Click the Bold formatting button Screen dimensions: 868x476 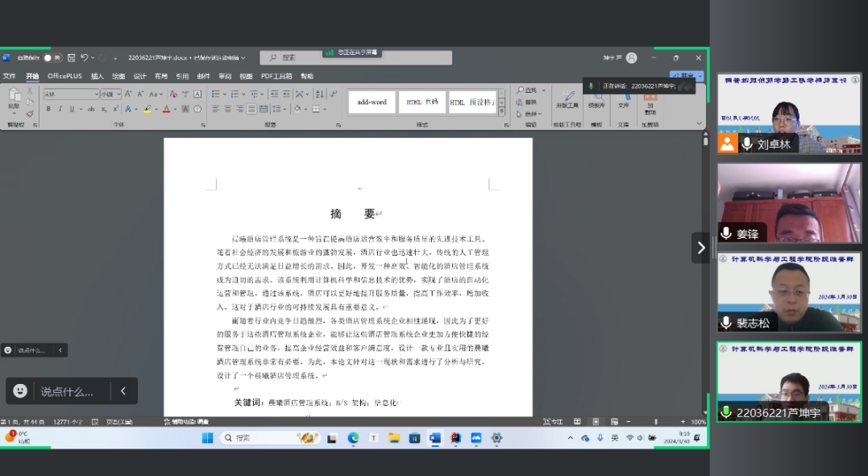[x=48, y=109]
